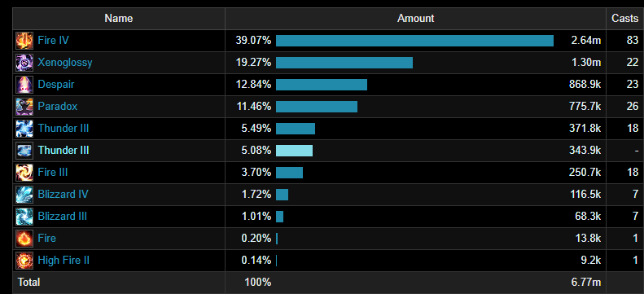
Task: Click the Despair ability icon
Action: pos(24,85)
